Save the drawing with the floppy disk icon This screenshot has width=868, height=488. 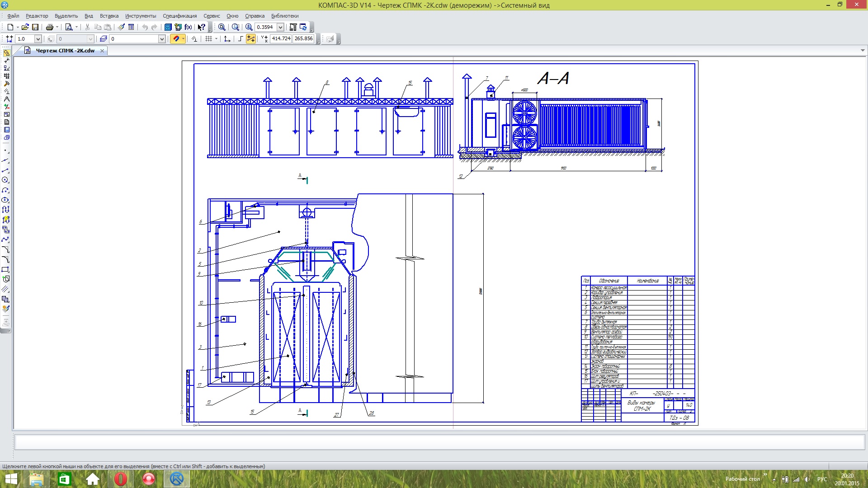click(35, 27)
